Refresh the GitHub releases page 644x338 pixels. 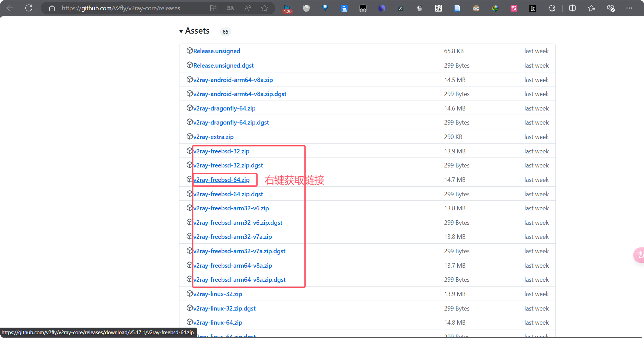(x=29, y=8)
